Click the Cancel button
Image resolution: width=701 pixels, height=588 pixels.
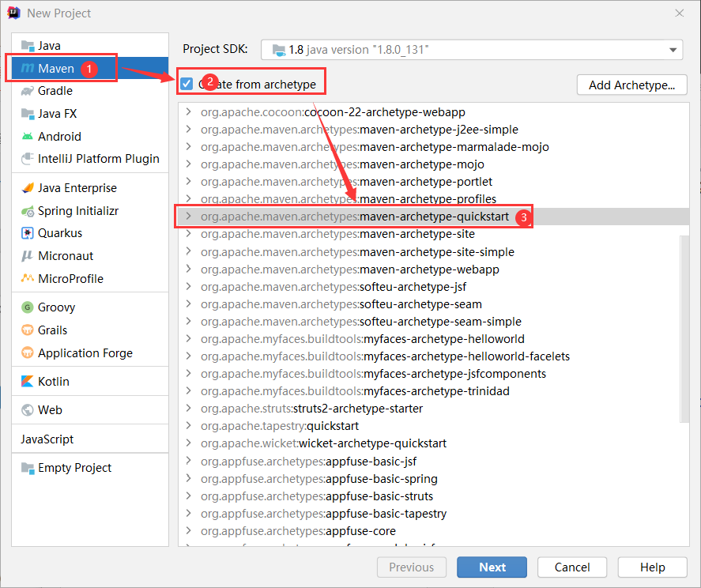pos(572,567)
